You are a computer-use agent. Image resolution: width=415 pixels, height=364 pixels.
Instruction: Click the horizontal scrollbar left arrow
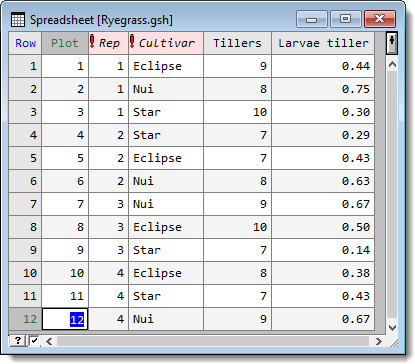tap(49, 341)
